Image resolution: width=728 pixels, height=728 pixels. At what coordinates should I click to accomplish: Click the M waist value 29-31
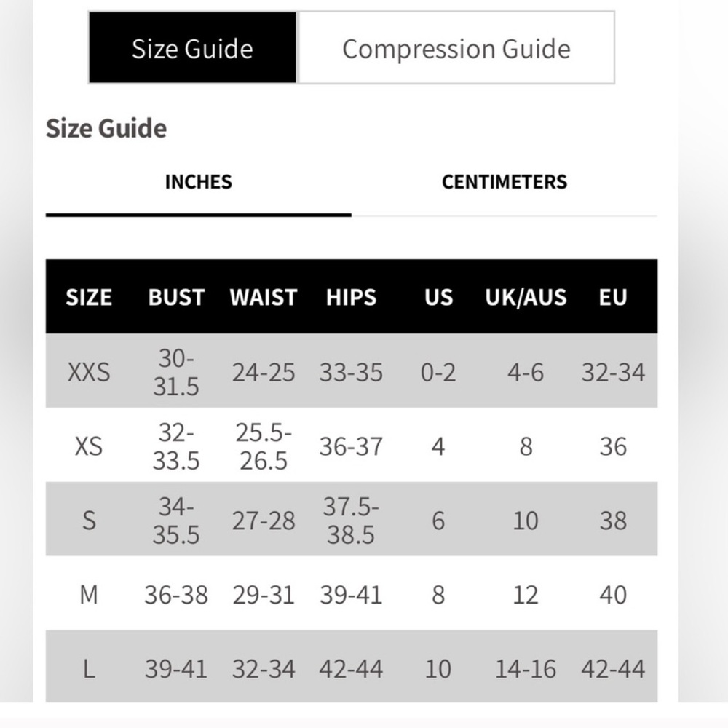pyautogui.click(x=264, y=595)
